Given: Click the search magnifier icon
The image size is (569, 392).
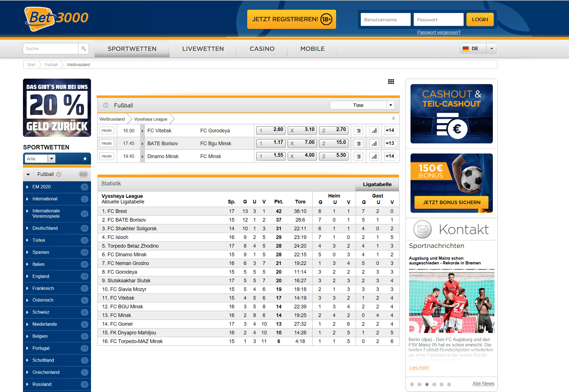Looking at the screenshot, I should point(83,48).
